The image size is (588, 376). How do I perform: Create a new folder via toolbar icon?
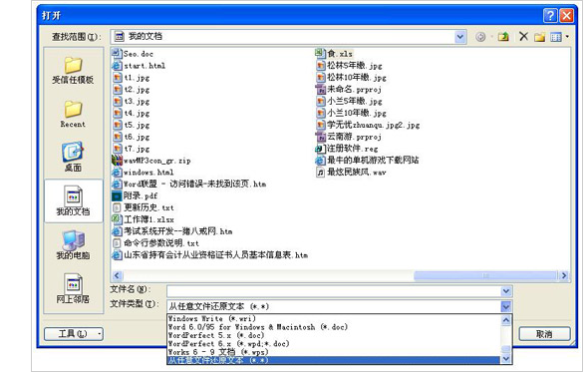pyautogui.click(x=539, y=37)
